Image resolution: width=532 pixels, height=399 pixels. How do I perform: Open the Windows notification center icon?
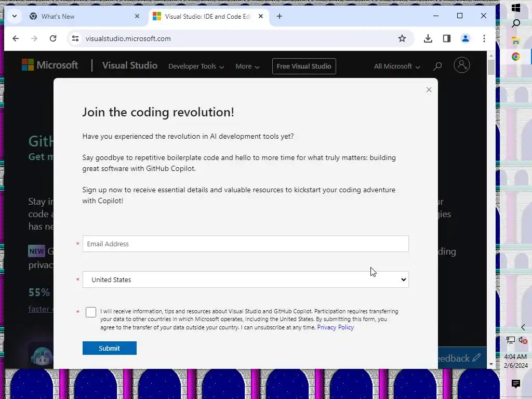point(516,383)
